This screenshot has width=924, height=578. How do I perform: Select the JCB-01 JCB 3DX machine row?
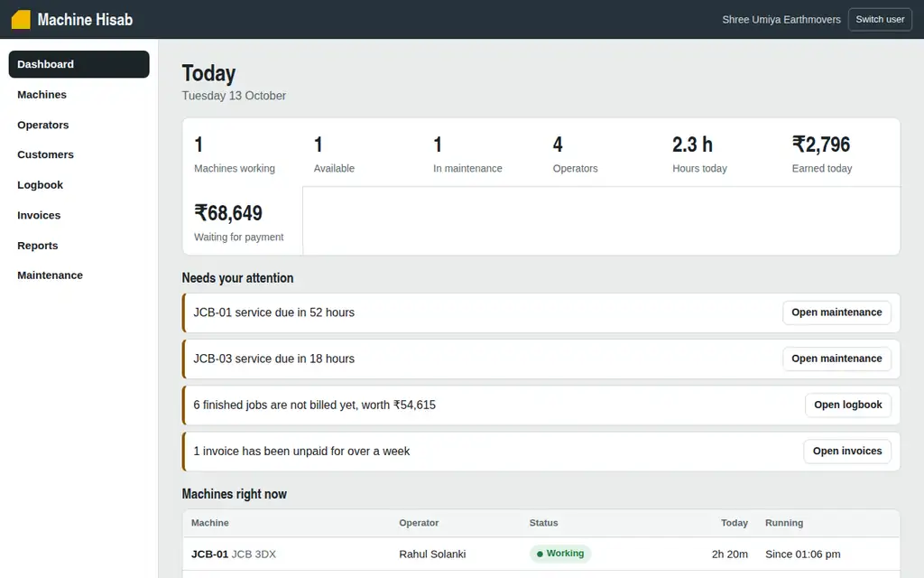541,554
